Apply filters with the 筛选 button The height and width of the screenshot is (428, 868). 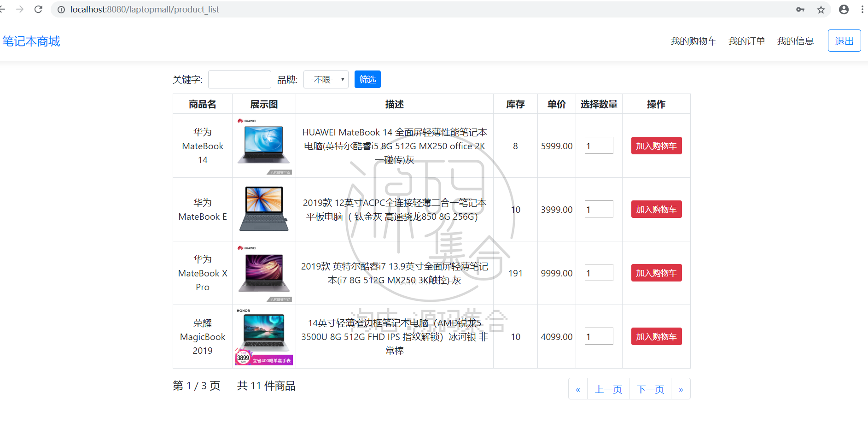[x=367, y=79]
